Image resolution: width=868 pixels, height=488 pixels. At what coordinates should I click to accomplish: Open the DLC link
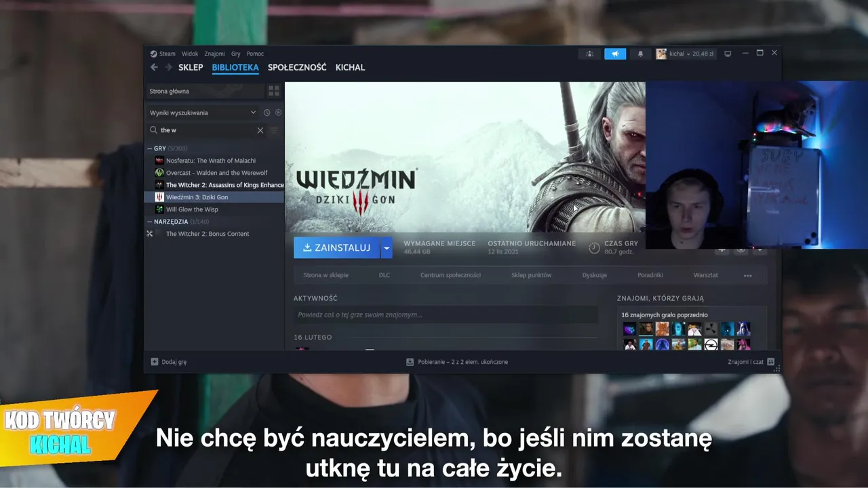[x=384, y=275]
